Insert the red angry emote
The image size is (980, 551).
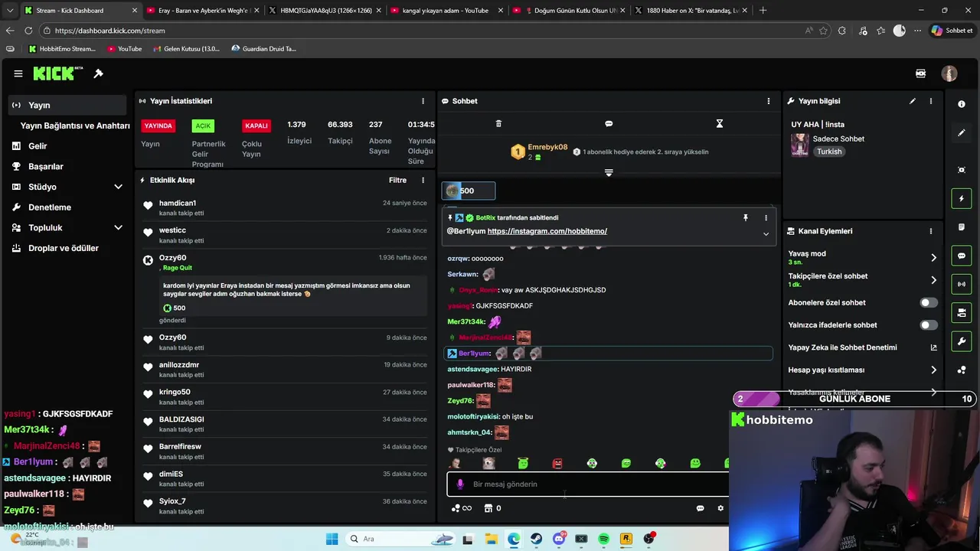[557, 463]
